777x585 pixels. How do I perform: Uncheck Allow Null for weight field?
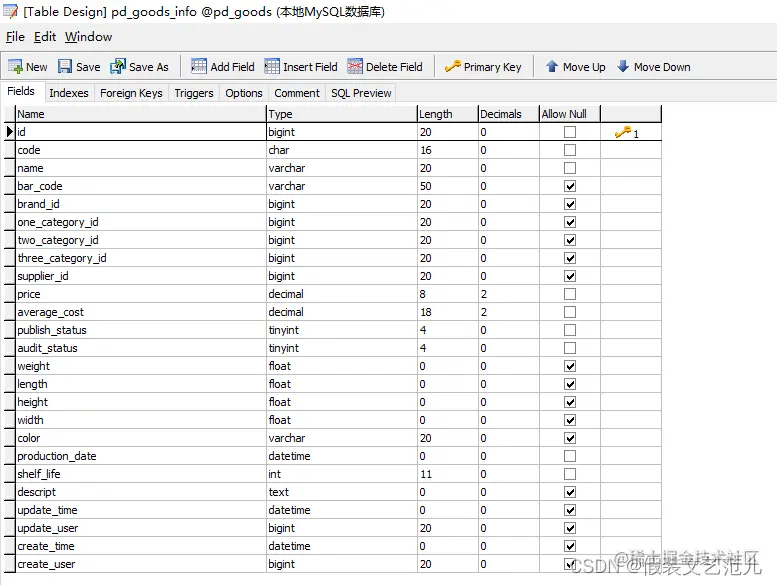pos(570,366)
